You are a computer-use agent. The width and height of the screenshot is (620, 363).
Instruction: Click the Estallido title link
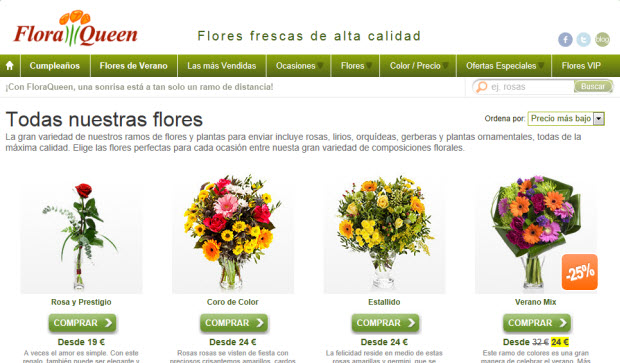384,302
